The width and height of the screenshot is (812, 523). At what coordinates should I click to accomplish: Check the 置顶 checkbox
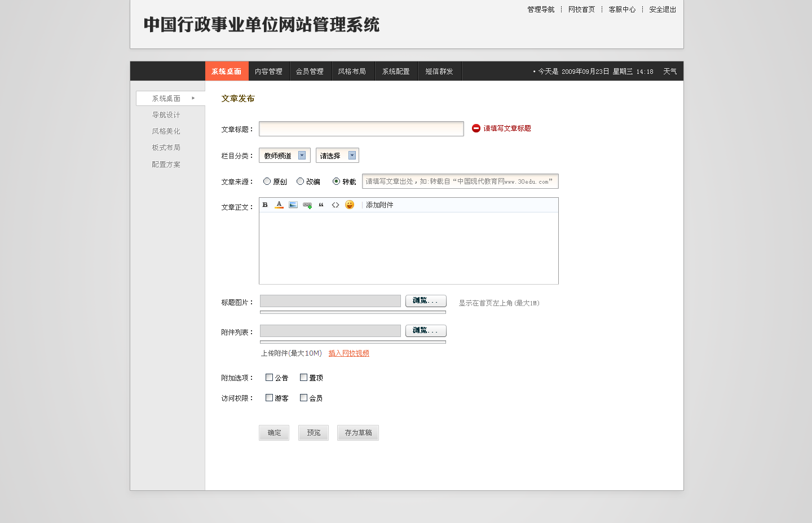[x=304, y=378]
